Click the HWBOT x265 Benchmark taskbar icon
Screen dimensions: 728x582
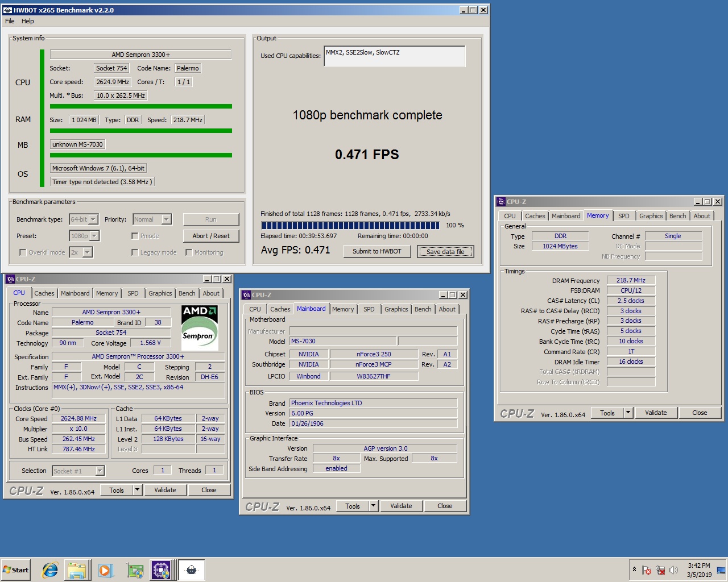[191, 570]
